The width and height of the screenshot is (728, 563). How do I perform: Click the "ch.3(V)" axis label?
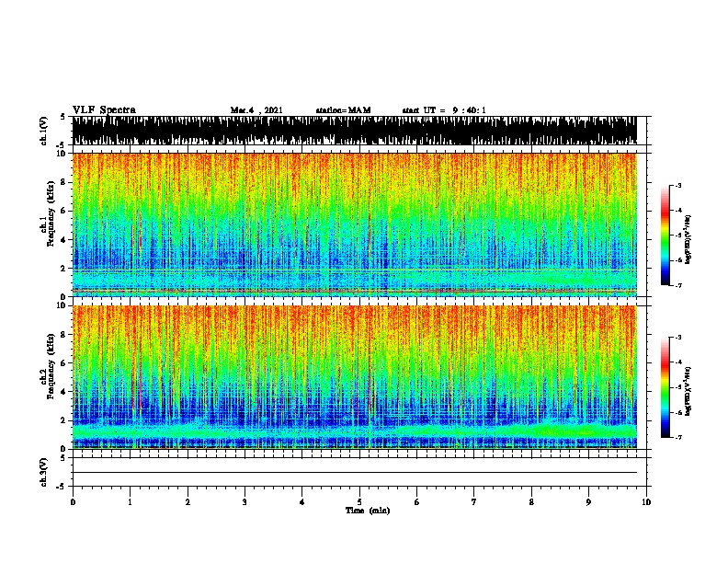point(44,472)
